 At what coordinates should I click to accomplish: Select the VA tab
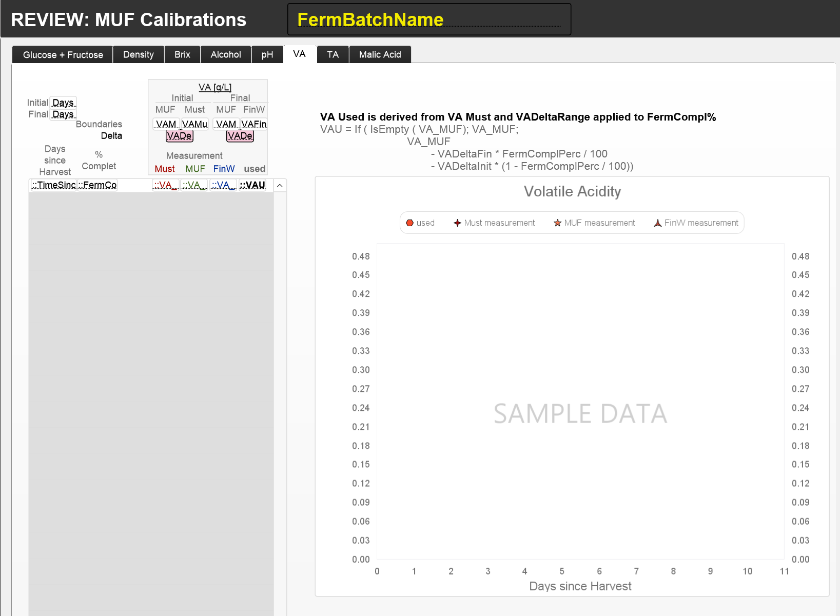tap(300, 54)
